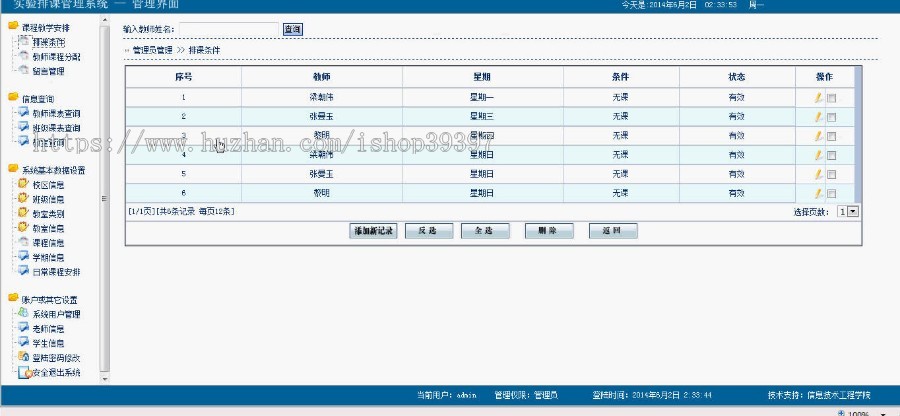This screenshot has height=416, width=900.
Task: Click the 当前用户: admin status text
Action: pos(447,395)
